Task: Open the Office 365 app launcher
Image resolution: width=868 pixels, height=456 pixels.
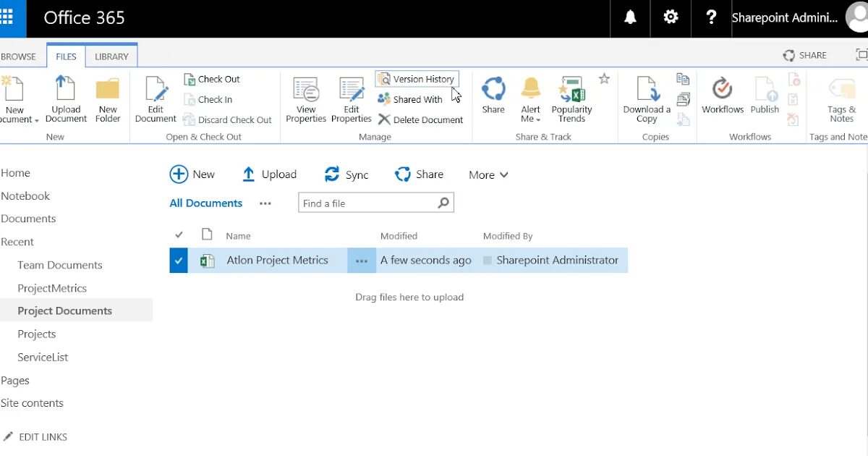Action: point(7,17)
